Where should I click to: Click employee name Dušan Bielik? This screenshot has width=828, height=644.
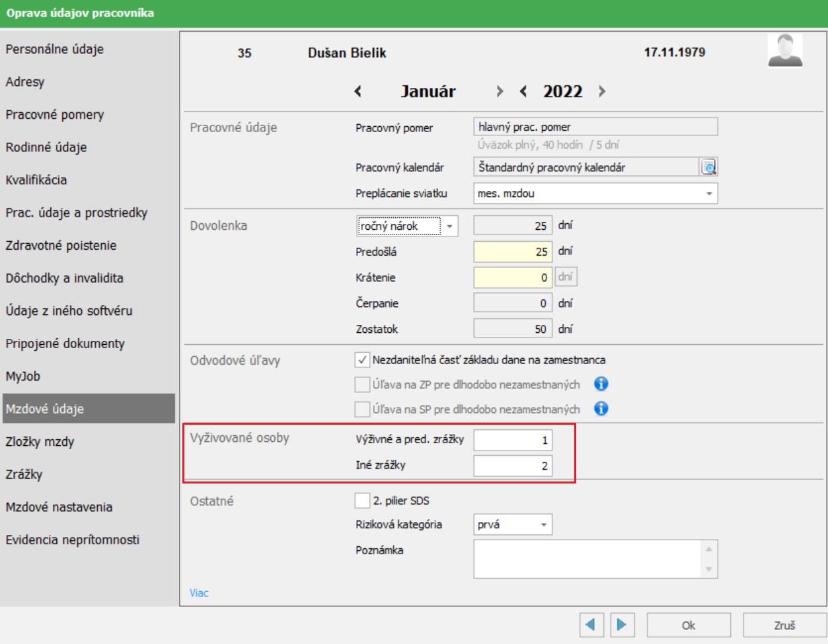click(x=347, y=53)
